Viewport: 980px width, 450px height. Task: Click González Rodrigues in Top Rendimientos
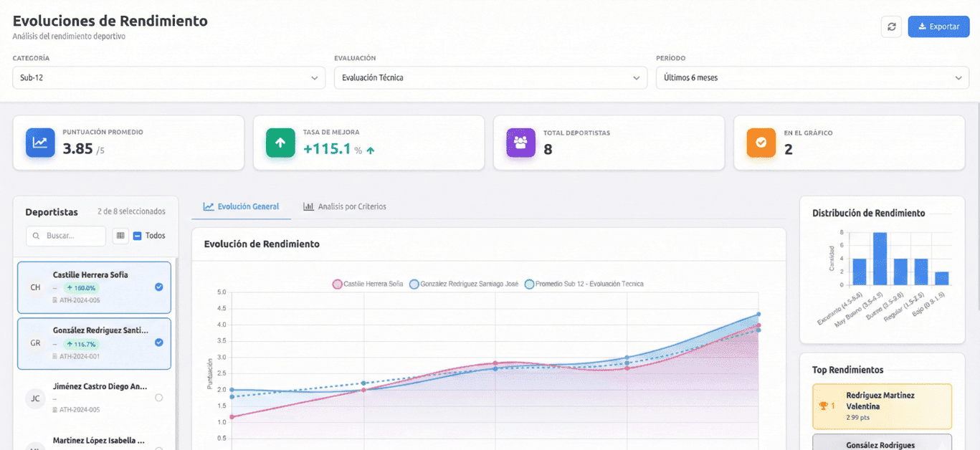tap(881, 444)
